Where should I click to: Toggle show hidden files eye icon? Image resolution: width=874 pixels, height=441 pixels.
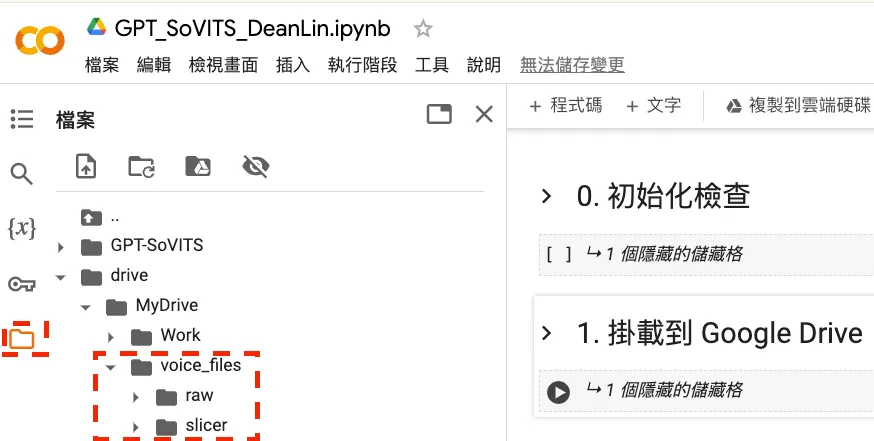(x=256, y=166)
